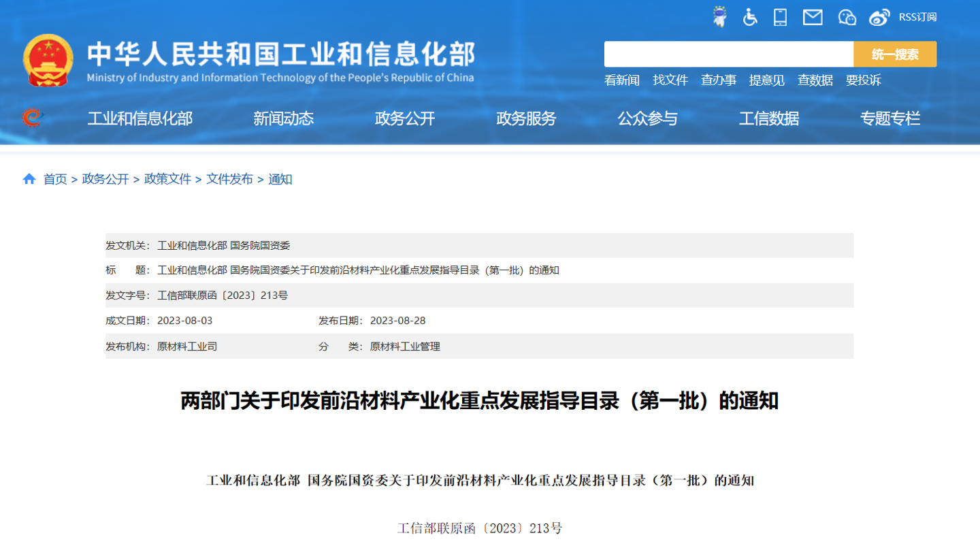Click the national emblem logo
The image size is (980, 548).
pyautogui.click(x=48, y=60)
